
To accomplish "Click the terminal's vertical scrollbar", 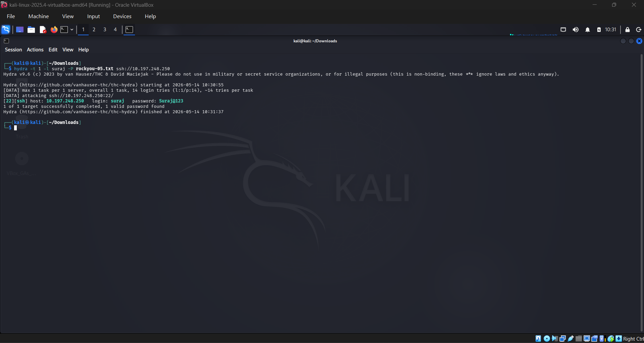I will [642, 193].
